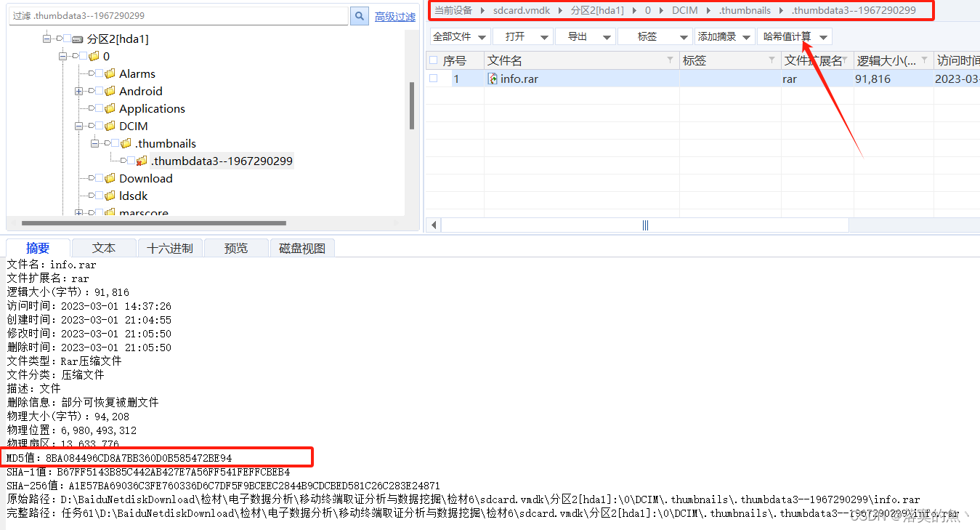Open the 哈希值计算 dropdown

[794, 36]
